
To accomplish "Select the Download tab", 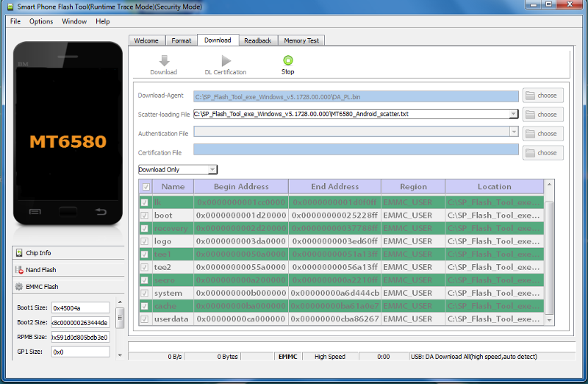I will tap(218, 40).
